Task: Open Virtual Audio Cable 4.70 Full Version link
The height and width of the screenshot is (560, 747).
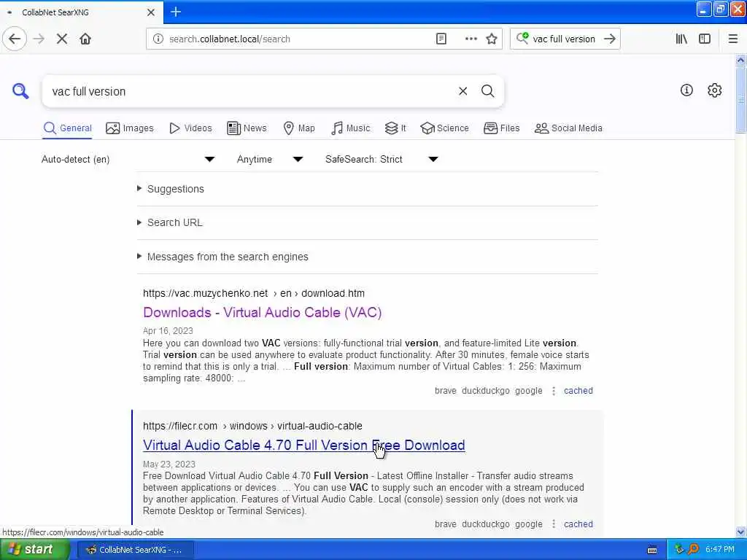Action: tap(304, 445)
